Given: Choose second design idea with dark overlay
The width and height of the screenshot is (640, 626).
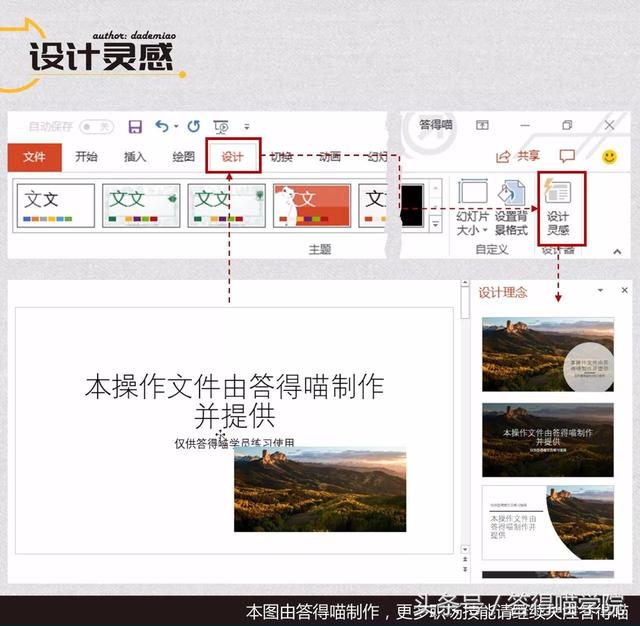Looking at the screenshot, I should [548, 440].
